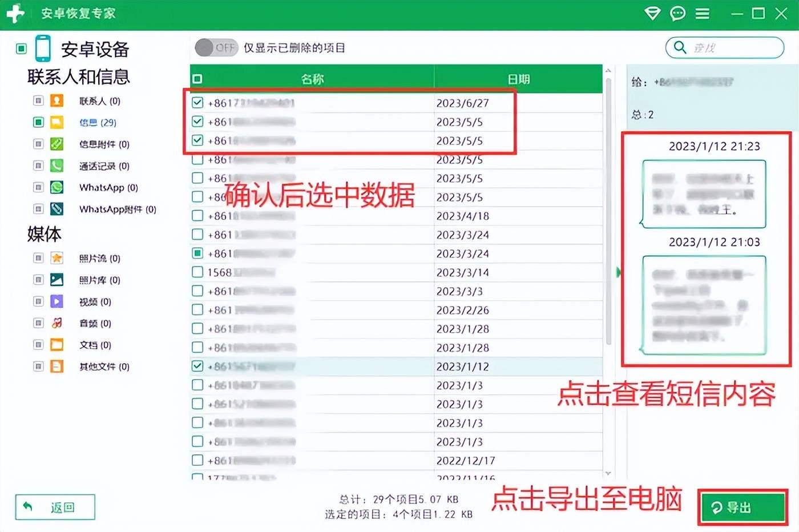This screenshot has height=532, width=799.
Task: Click the Audio (音频) icon
Action: pos(57,323)
